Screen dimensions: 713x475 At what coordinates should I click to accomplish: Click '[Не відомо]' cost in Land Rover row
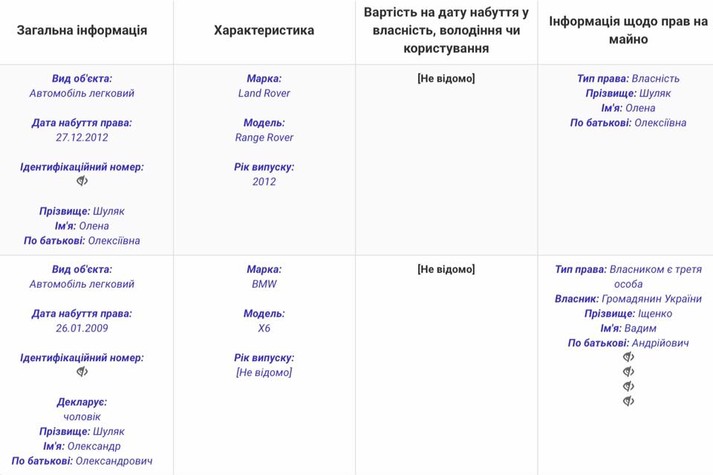tap(446, 78)
